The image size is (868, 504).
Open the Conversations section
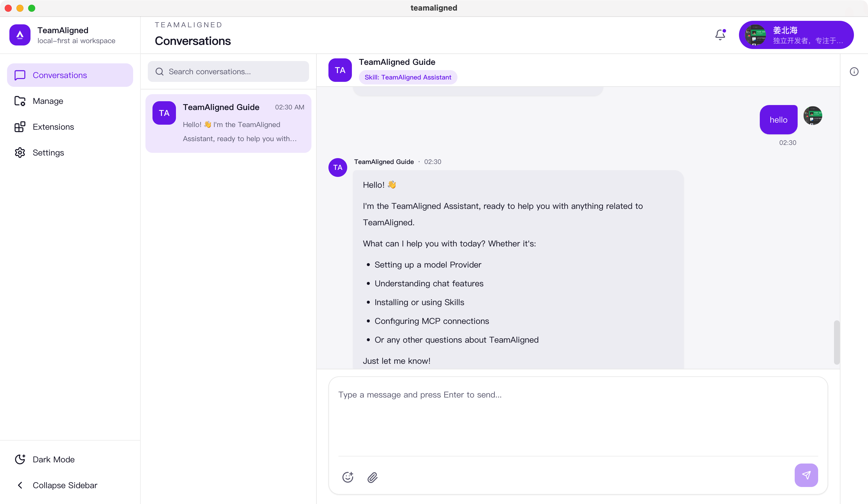tap(70, 75)
